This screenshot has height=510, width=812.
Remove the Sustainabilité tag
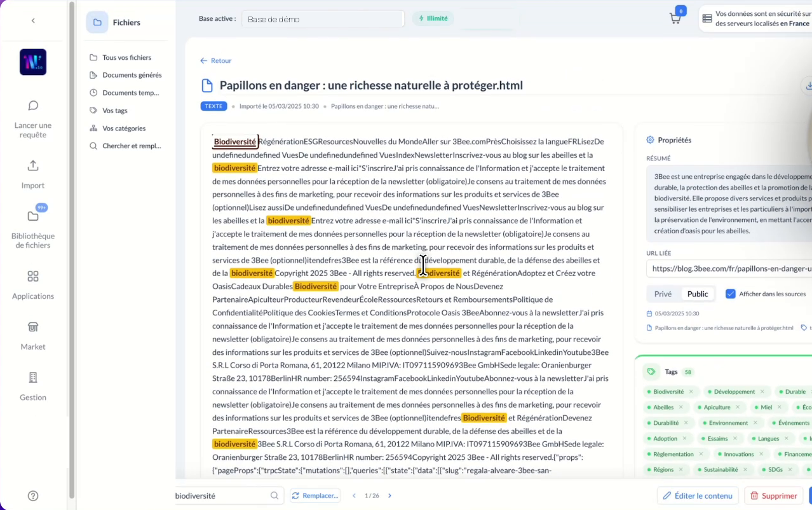tap(745, 470)
